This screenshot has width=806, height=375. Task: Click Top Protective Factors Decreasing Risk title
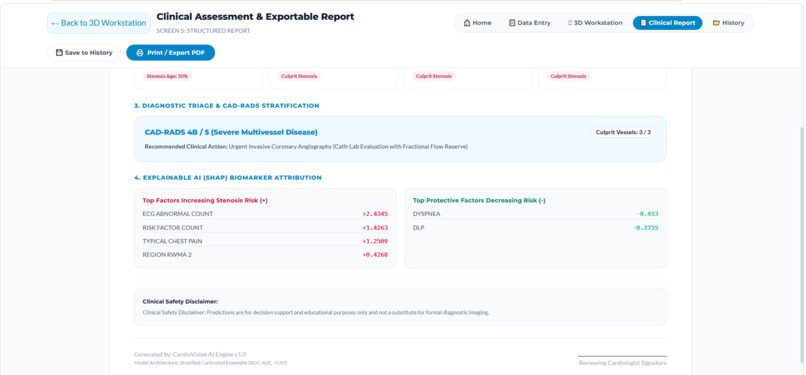coord(479,200)
